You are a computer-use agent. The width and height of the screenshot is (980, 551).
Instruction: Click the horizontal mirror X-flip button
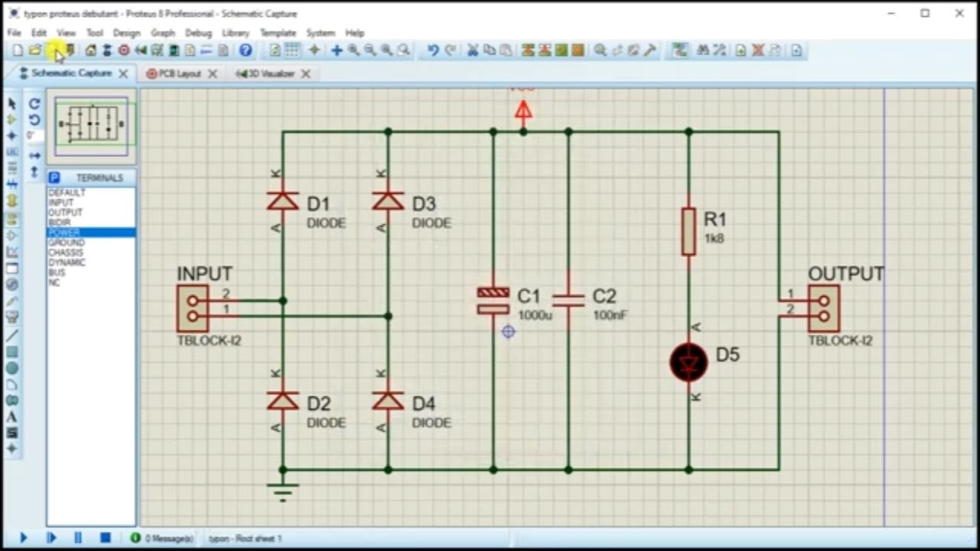(x=34, y=155)
